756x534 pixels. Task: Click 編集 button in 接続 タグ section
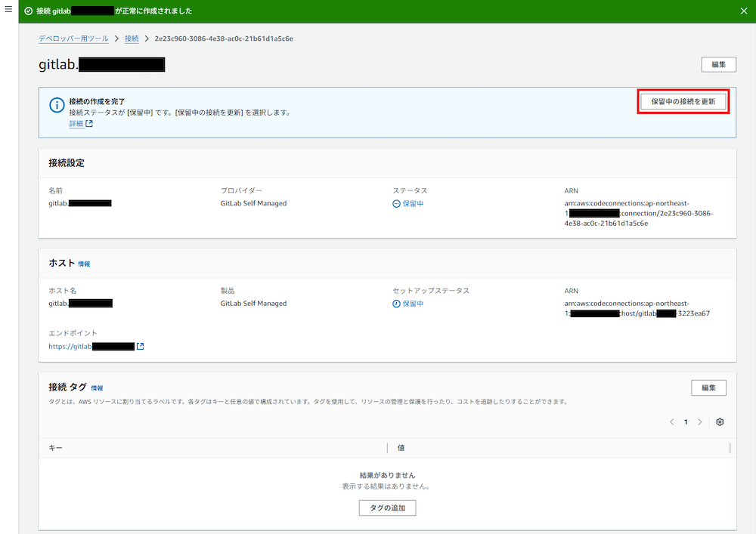point(708,387)
